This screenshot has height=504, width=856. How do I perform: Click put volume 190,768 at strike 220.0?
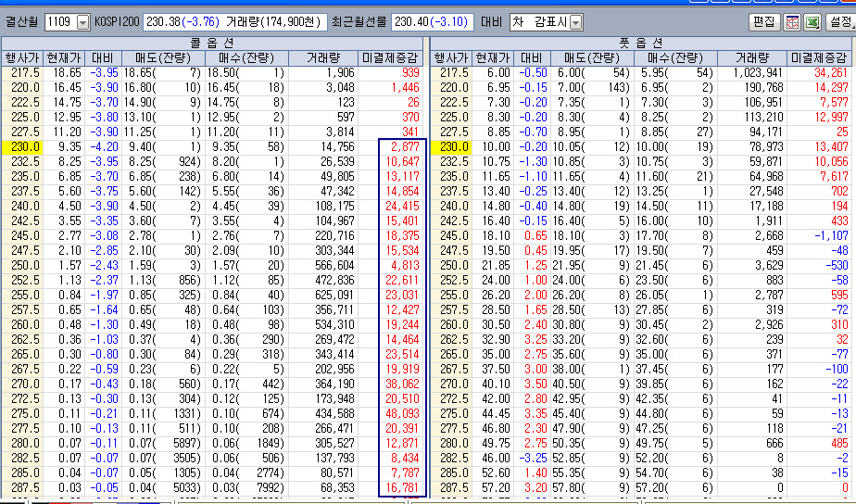[764, 87]
